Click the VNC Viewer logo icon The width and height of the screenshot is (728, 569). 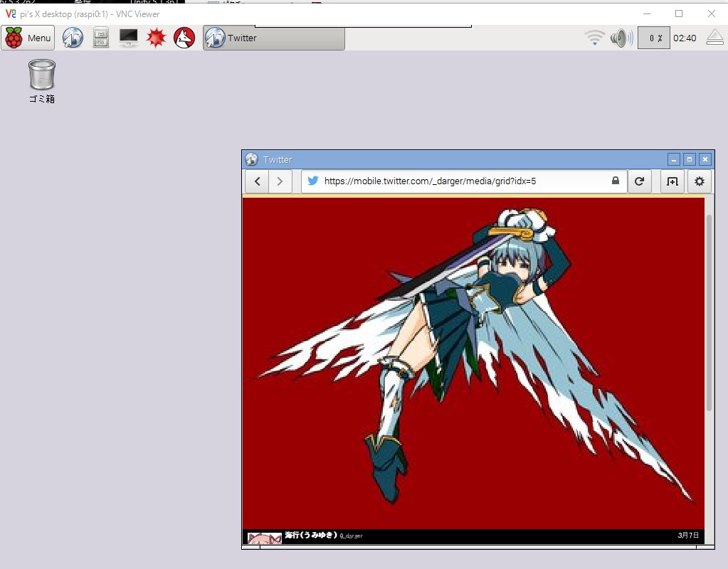(x=11, y=14)
